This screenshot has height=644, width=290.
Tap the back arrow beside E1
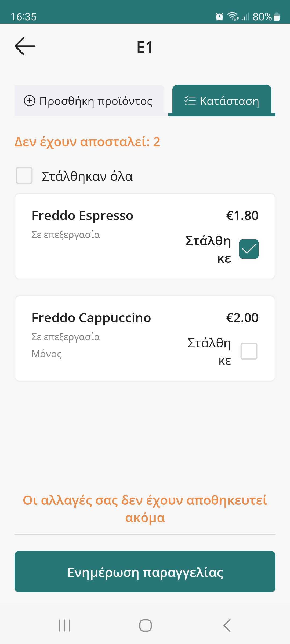coord(25,46)
